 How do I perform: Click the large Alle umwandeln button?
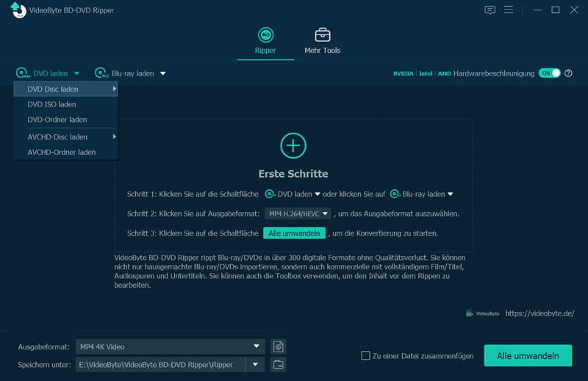pos(528,355)
